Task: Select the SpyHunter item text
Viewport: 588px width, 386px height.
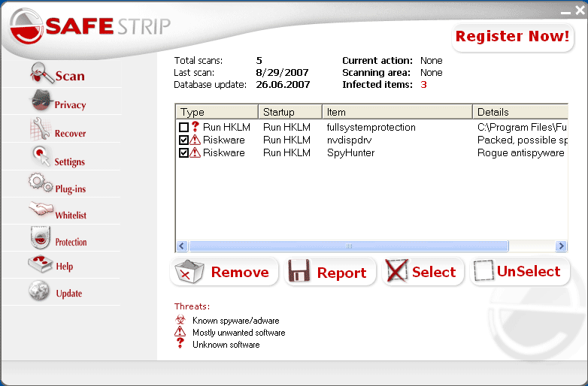Action: [x=350, y=152]
